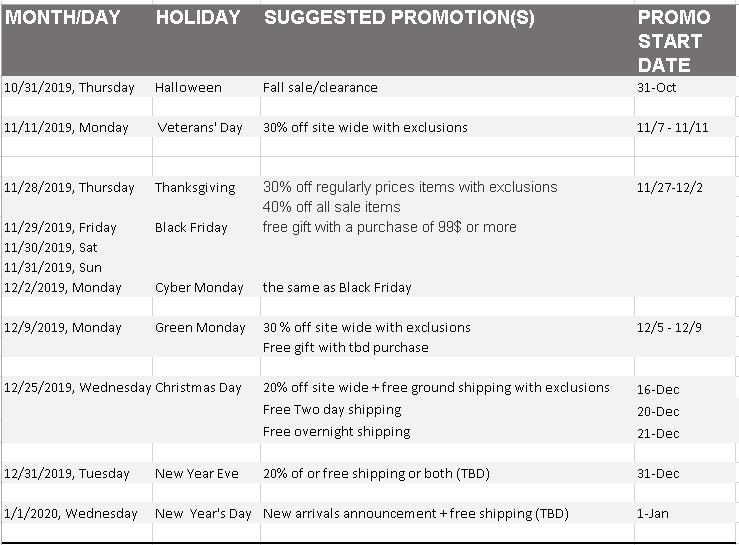Click the 10/31/2019, Thursday date cell
This screenshot has height=545, width=739.
[x=77, y=87]
